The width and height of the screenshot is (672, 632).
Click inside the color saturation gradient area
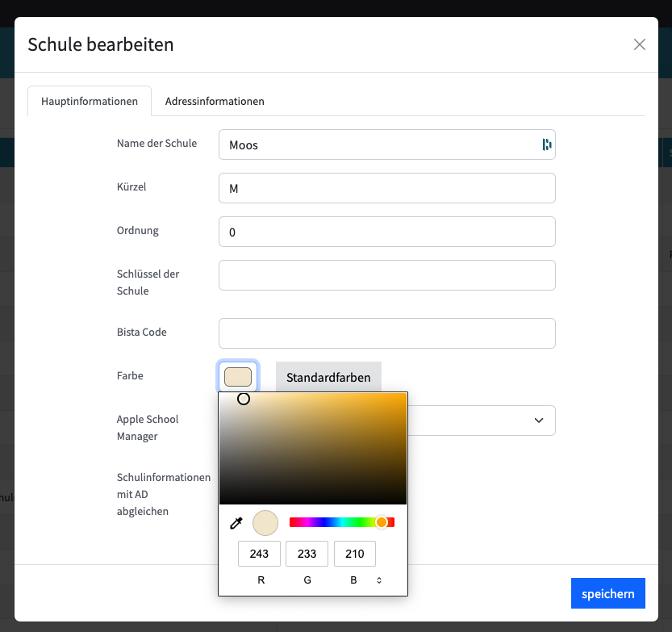tap(313, 448)
